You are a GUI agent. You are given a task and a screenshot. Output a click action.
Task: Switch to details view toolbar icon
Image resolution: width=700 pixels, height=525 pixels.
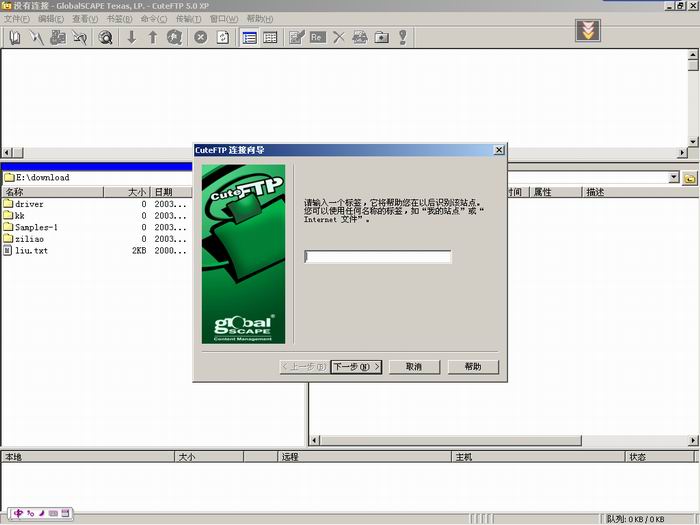point(270,38)
